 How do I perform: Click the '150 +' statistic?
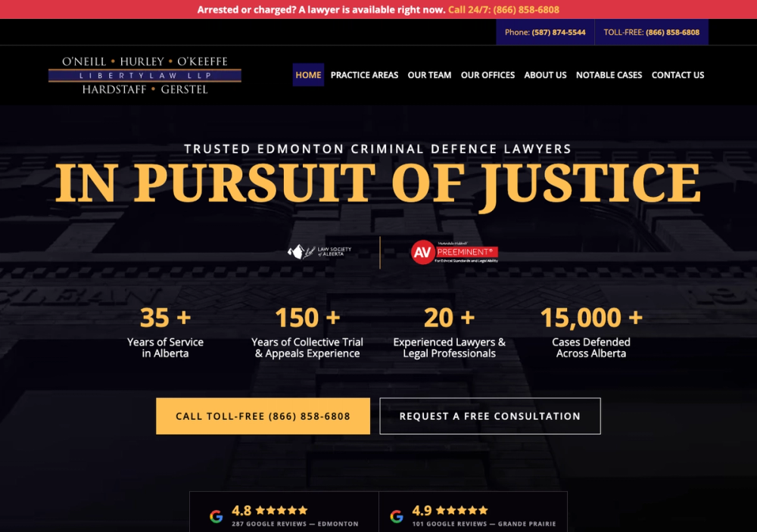coord(307,318)
